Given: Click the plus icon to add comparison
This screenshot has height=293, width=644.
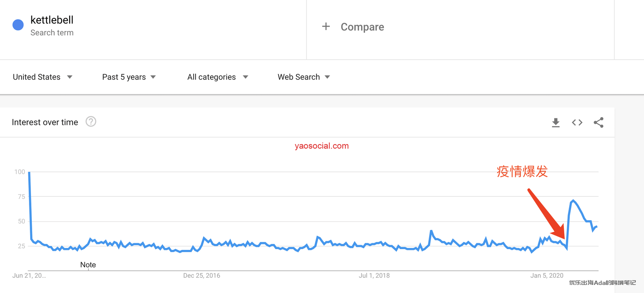Looking at the screenshot, I should [326, 27].
